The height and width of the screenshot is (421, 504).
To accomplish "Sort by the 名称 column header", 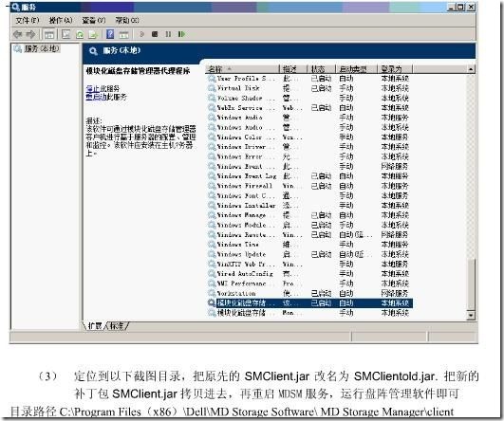I will pyautogui.click(x=243, y=68).
